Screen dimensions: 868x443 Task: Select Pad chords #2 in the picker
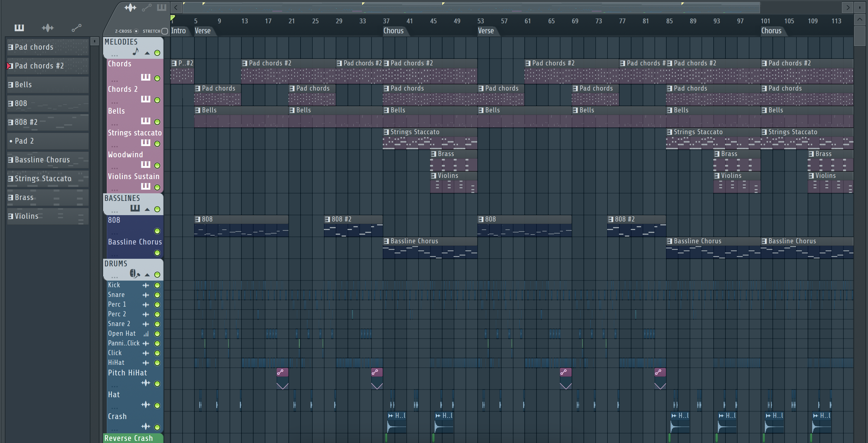click(48, 66)
